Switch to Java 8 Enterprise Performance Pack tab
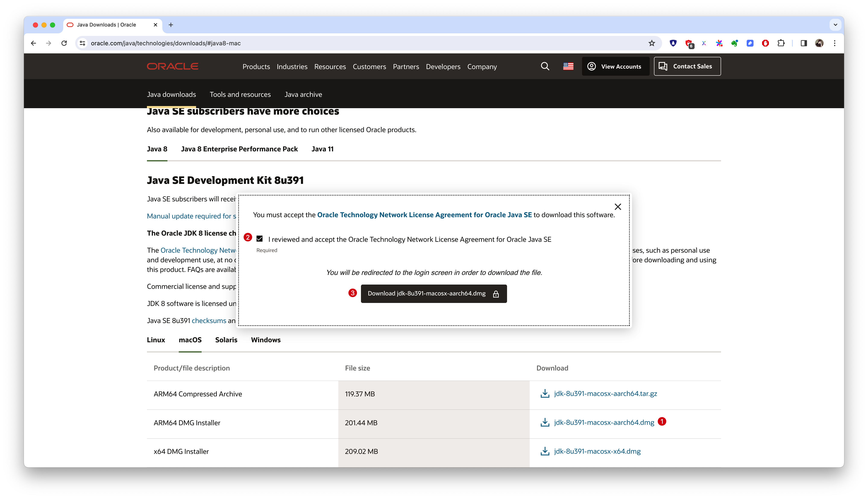The height and width of the screenshot is (499, 868). (x=239, y=149)
